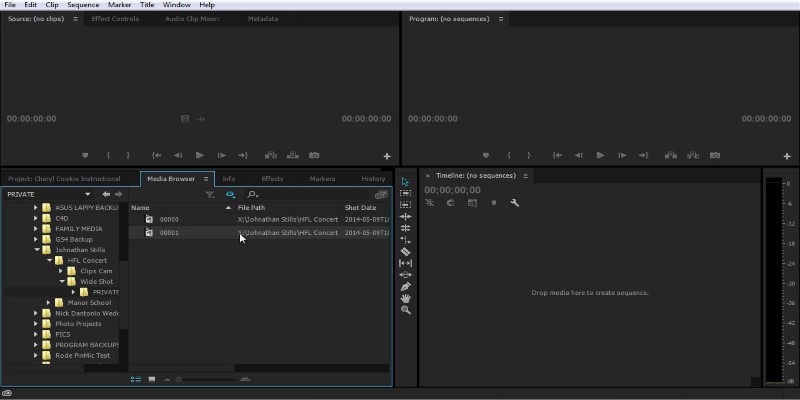Collapse the Johnathan Stills folder
This screenshot has width=800, height=400.
(x=37, y=250)
